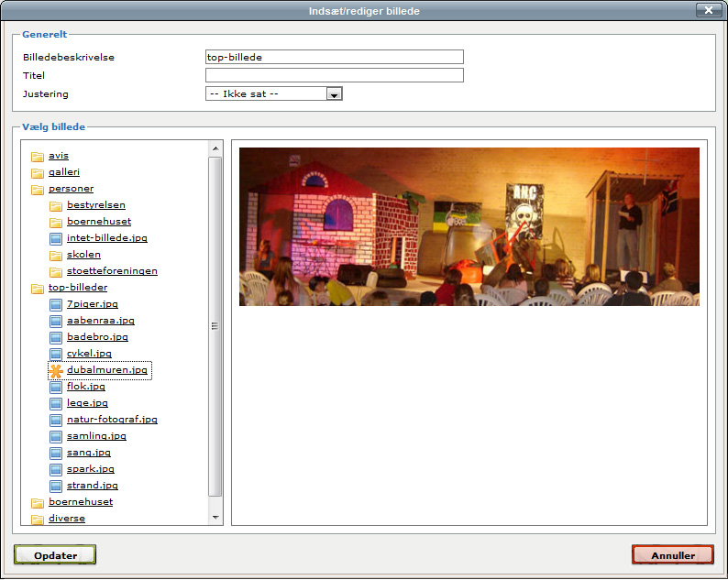
Task: Open the galleri folder link
Action: tap(64, 172)
